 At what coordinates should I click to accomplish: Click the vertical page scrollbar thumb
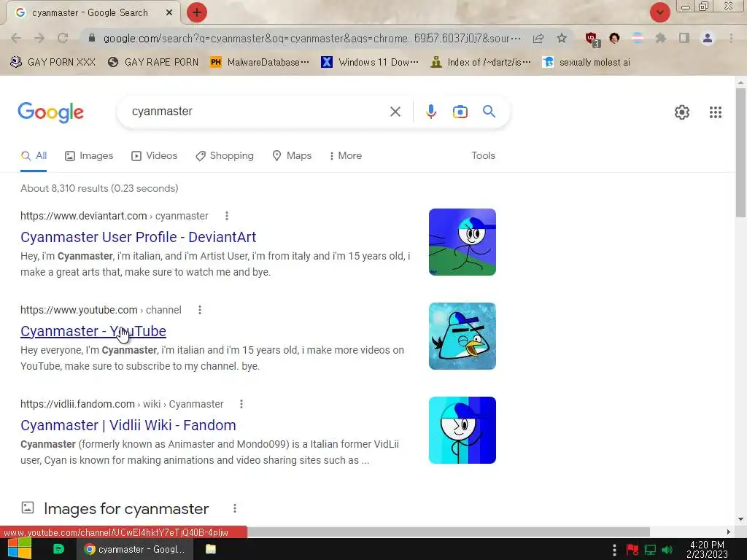click(740, 152)
